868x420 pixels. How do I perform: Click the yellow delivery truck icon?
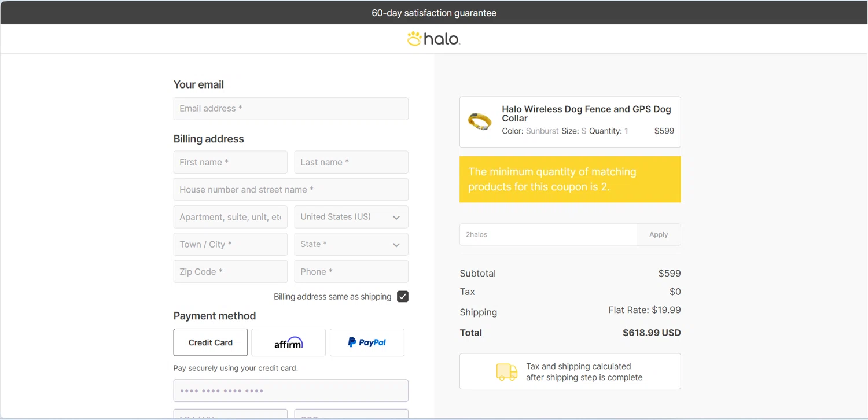coord(507,372)
